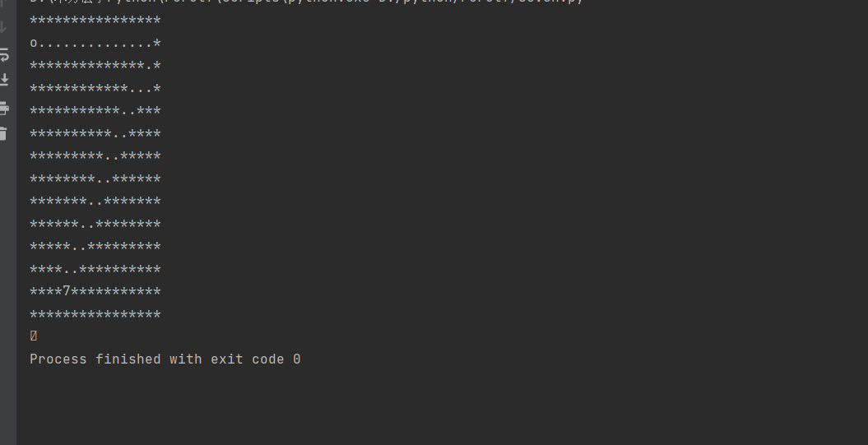Screen dimensions: 868x445
Task: Click the maze row with three dots
Action: point(95,89)
